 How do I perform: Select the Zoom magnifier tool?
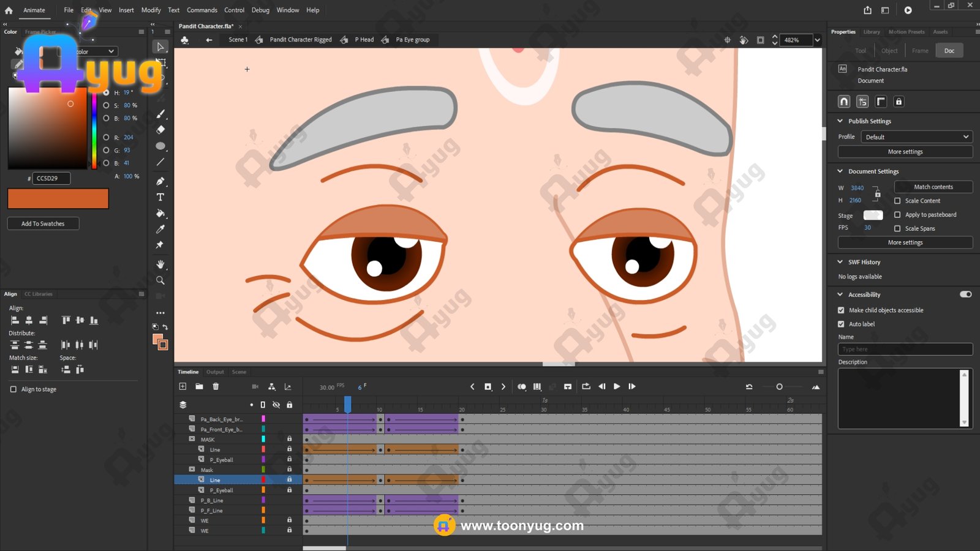click(160, 280)
